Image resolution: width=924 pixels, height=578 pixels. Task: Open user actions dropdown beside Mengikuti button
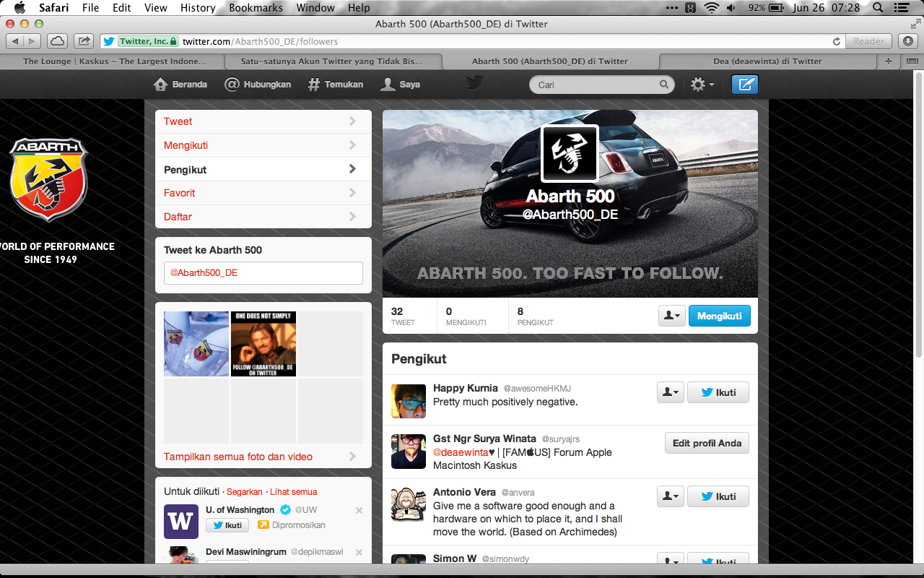pyautogui.click(x=672, y=316)
